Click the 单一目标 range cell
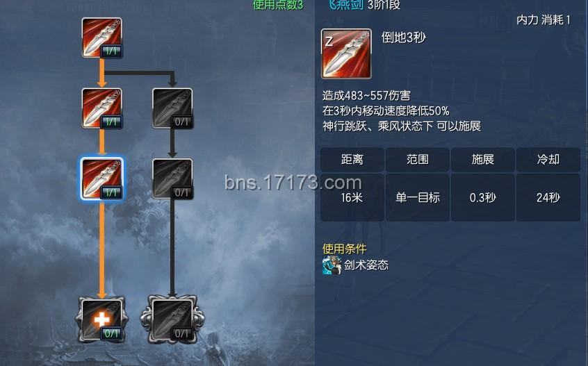The image size is (588, 366). coord(418,197)
